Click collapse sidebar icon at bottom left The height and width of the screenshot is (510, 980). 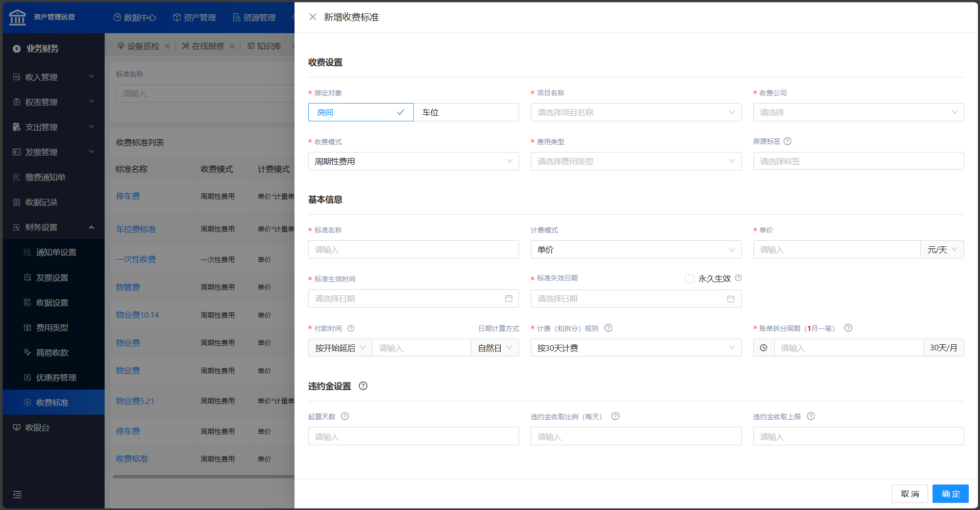click(17, 494)
